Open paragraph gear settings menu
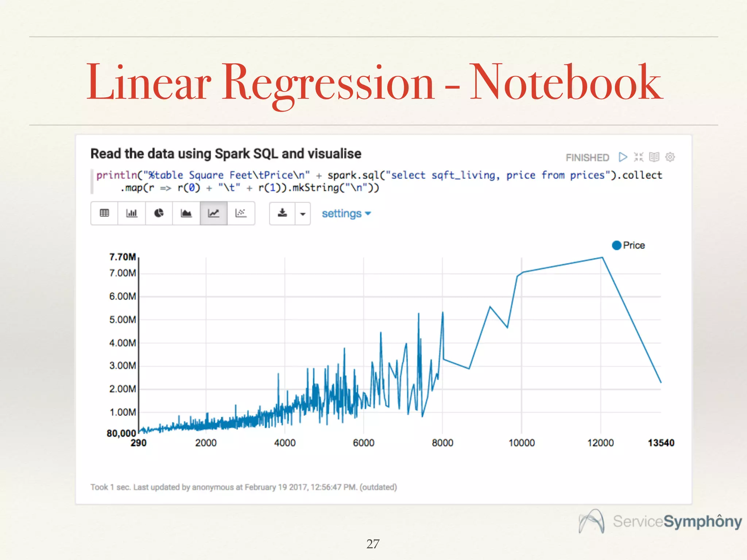747x560 pixels. [x=670, y=157]
